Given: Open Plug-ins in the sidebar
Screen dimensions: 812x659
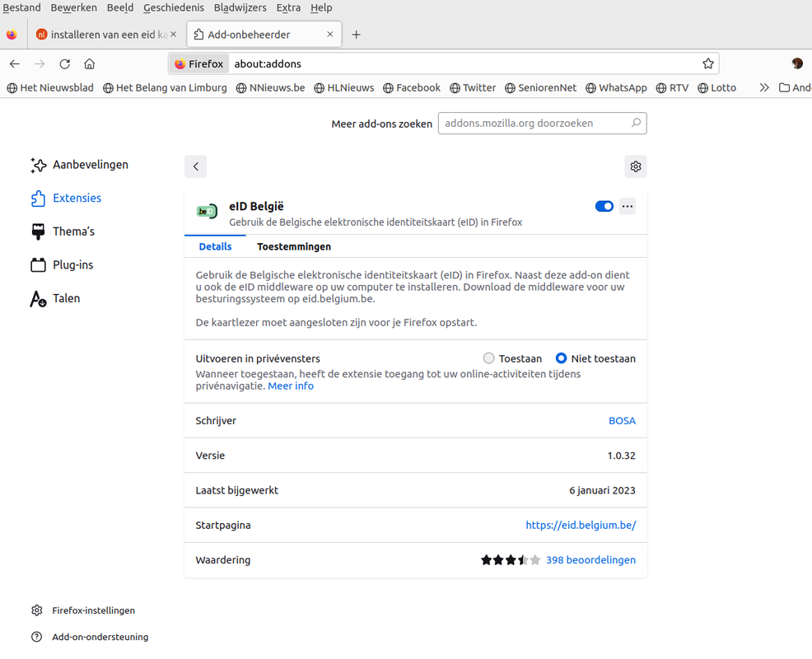Looking at the screenshot, I should coord(62,264).
